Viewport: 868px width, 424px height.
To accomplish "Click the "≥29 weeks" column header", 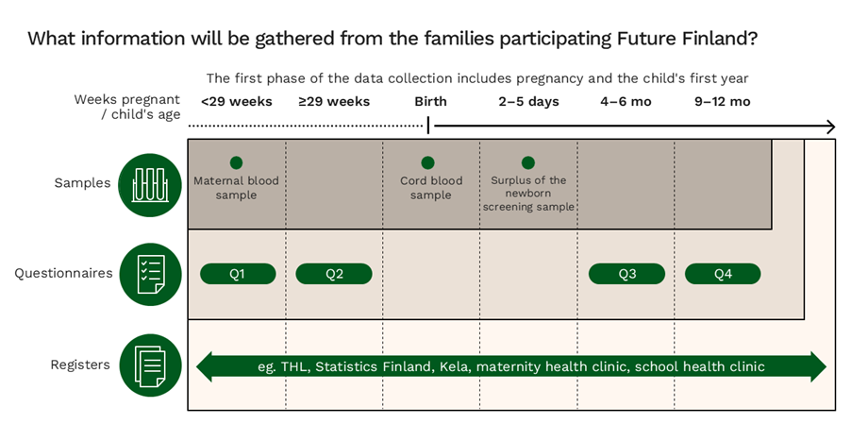I will 334,102.
